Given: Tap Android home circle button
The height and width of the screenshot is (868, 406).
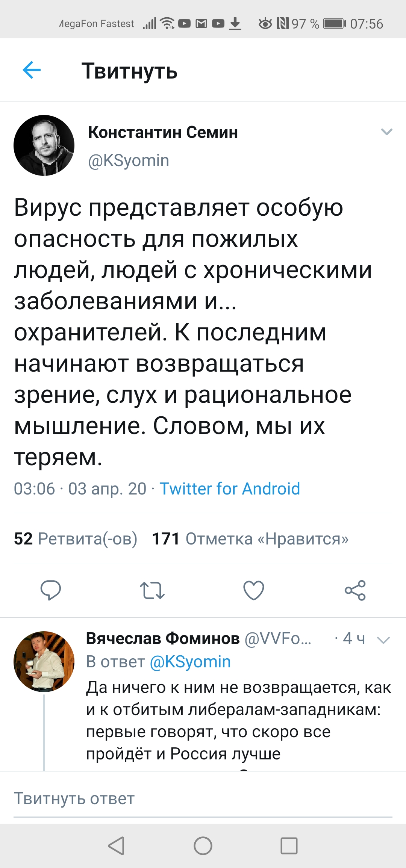Looking at the screenshot, I should pos(203,846).
